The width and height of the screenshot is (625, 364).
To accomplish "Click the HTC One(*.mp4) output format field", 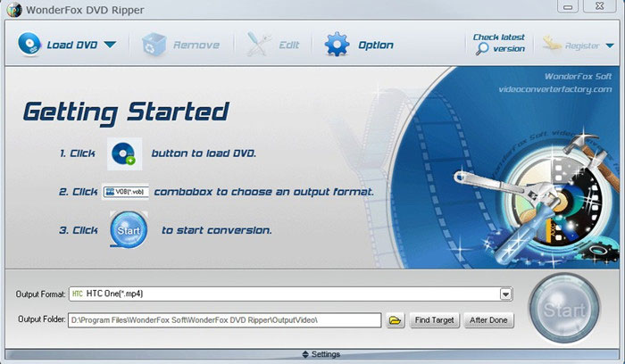I will (x=290, y=294).
